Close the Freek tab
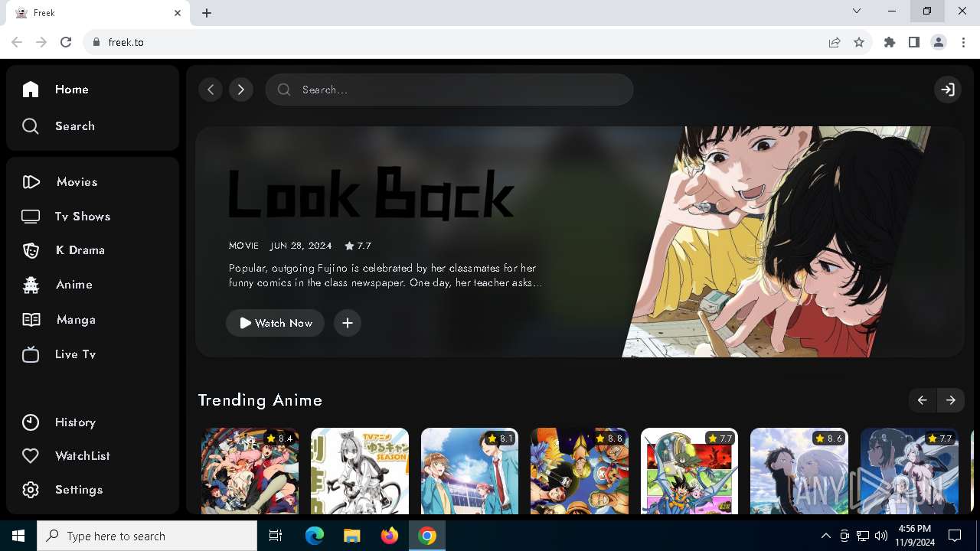The height and width of the screenshot is (551, 980). tap(178, 13)
